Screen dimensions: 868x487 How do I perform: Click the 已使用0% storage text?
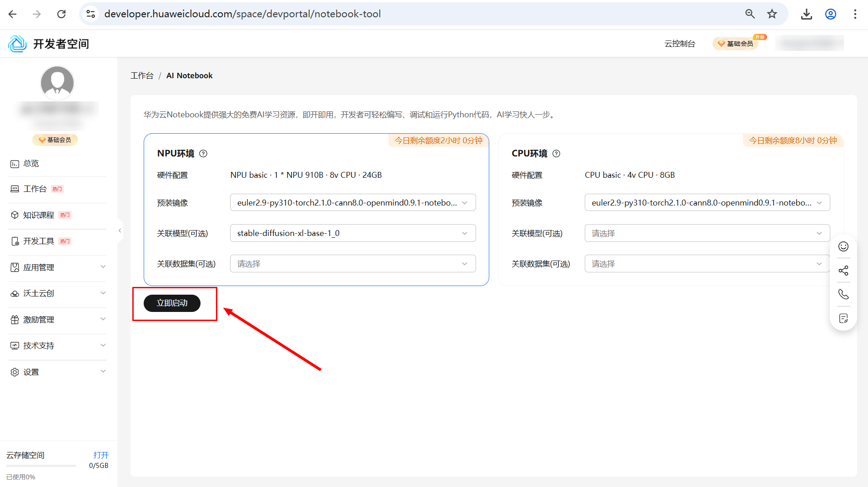pyautogui.click(x=21, y=477)
